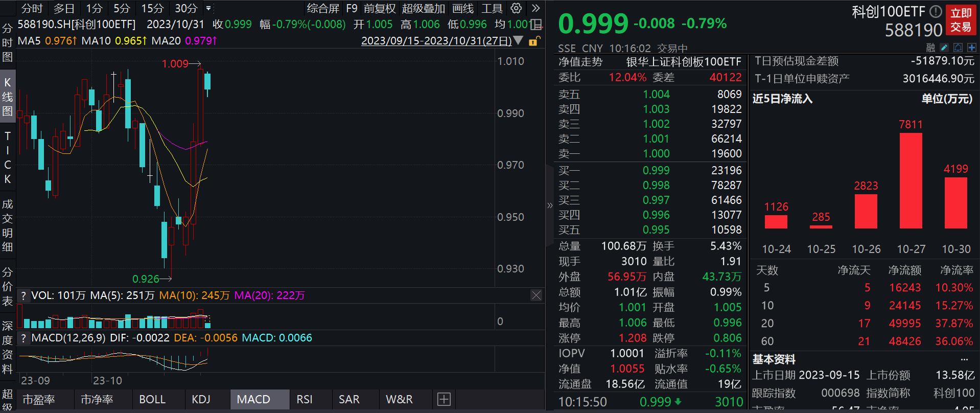Add a new indicator tab with plus icon
The image size is (980, 413).
click(444, 399)
